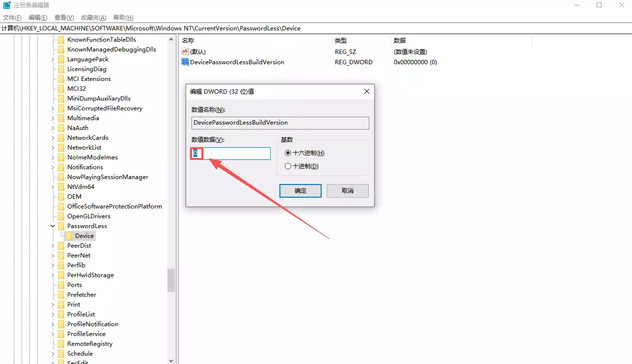
Task: Open the 文件(F) menu
Action: (x=12, y=18)
